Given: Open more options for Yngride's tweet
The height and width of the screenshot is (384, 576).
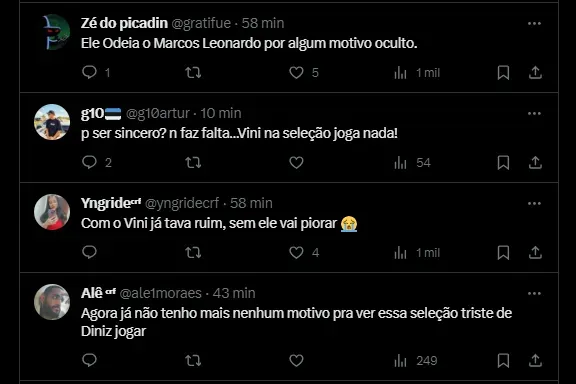Looking at the screenshot, I should 534,204.
